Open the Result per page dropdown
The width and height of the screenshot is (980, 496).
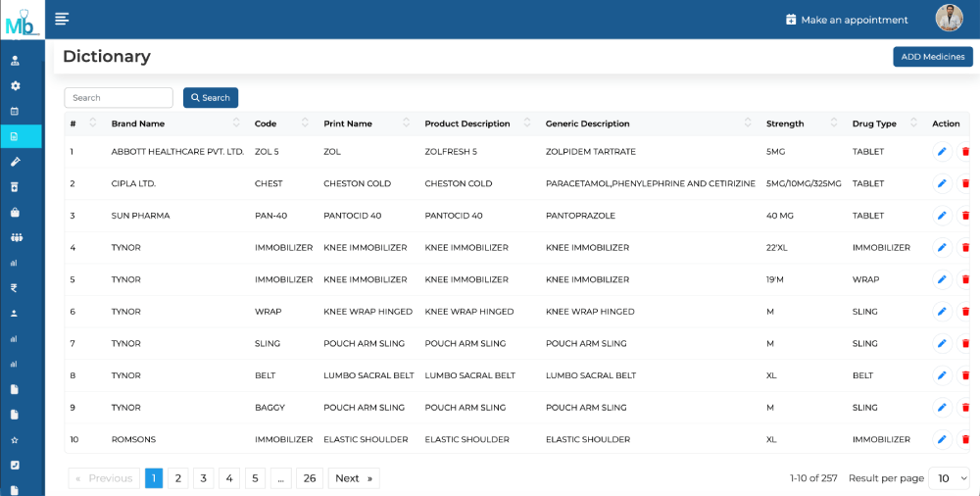tap(950, 478)
